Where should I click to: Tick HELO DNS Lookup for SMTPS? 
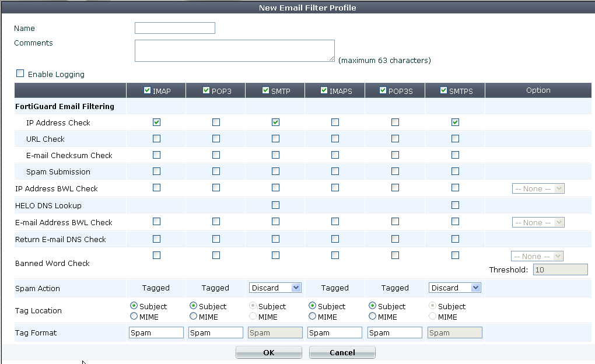coord(455,205)
